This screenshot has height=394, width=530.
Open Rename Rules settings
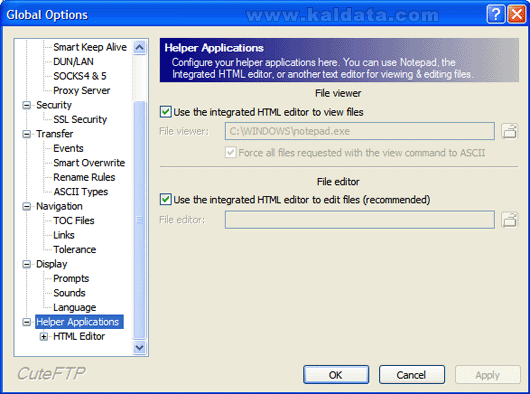click(x=84, y=177)
